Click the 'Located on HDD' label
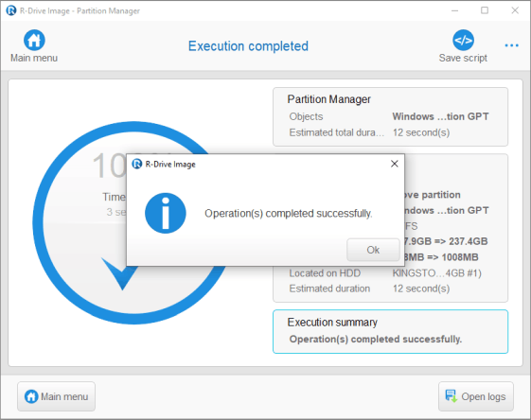 [x=325, y=273]
